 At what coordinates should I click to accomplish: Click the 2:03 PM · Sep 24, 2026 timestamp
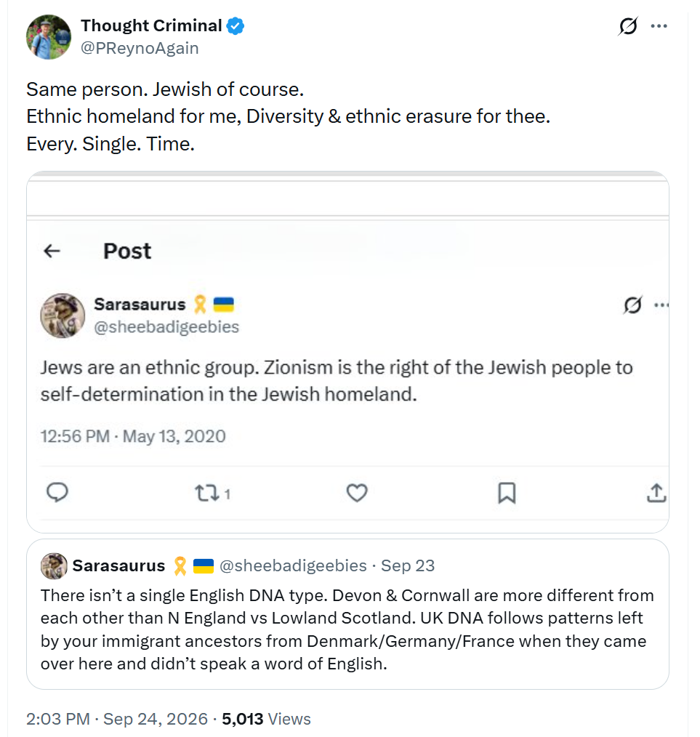click(x=116, y=719)
